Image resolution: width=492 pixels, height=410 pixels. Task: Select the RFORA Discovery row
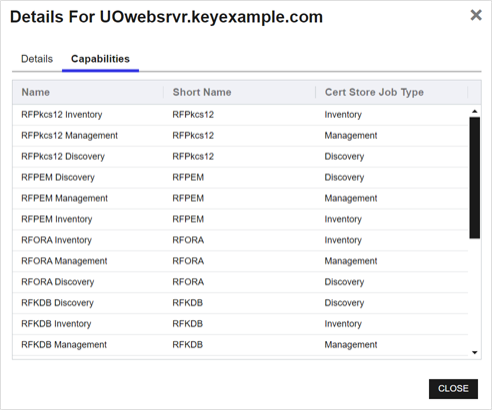coord(240,282)
